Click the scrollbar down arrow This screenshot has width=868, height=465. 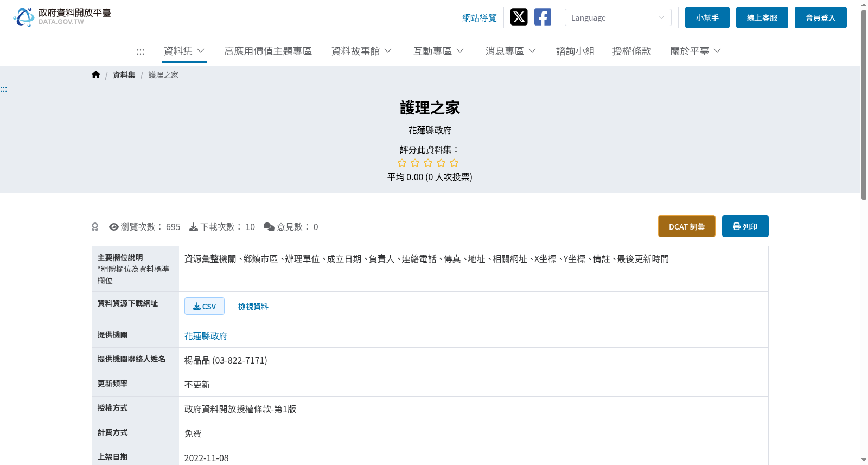pyautogui.click(x=864, y=460)
